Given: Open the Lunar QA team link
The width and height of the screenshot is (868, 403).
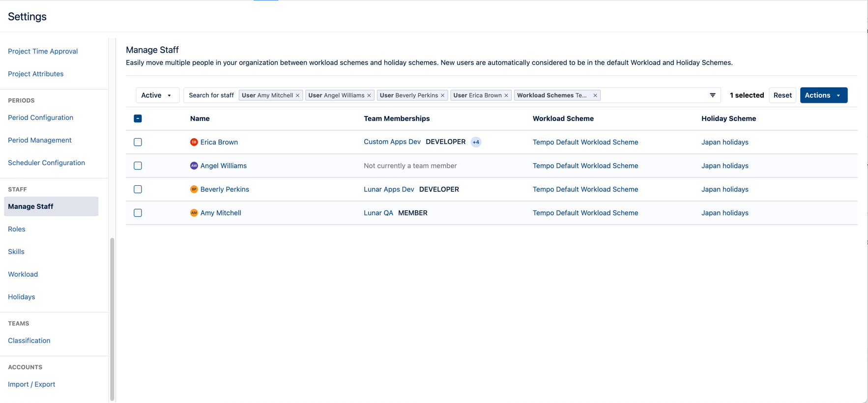Looking at the screenshot, I should point(378,213).
